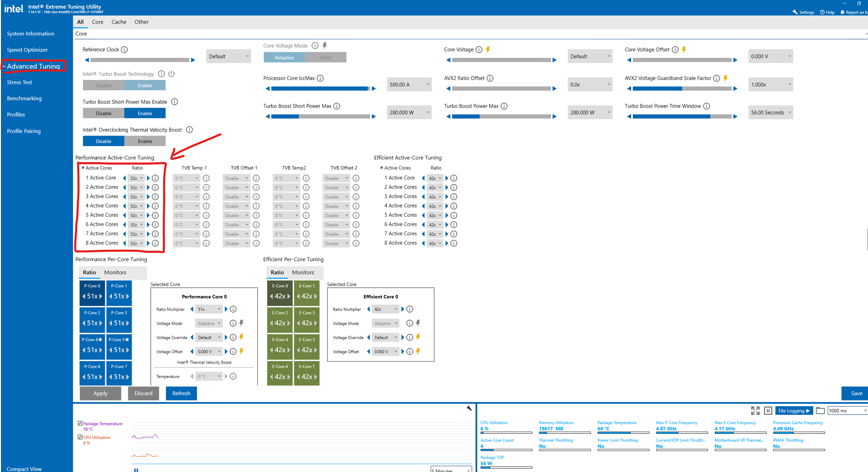Start File Logging
The height and width of the screenshot is (472, 868).
[x=794, y=411]
